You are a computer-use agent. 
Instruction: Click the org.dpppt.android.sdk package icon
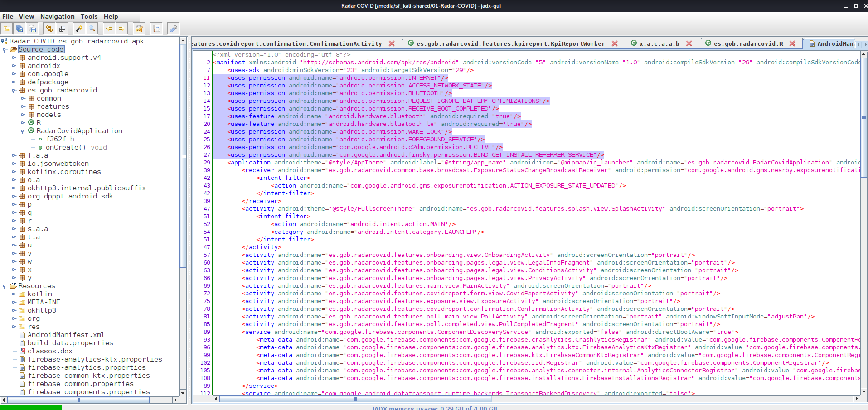pos(22,196)
